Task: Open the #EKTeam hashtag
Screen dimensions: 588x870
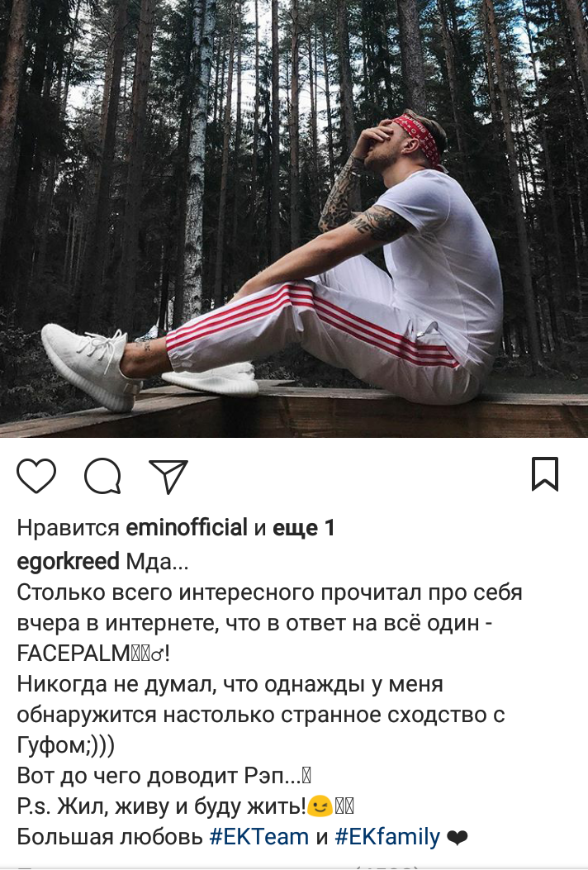Action: coord(259,837)
